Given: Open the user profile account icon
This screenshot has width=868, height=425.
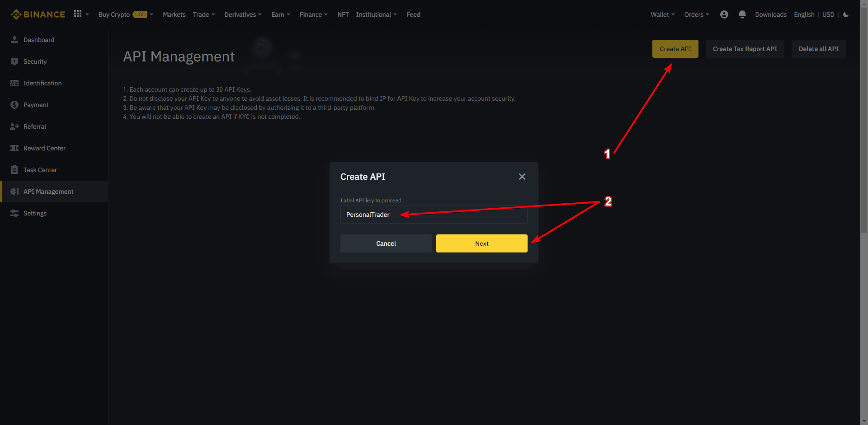Looking at the screenshot, I should click(724, 14).
